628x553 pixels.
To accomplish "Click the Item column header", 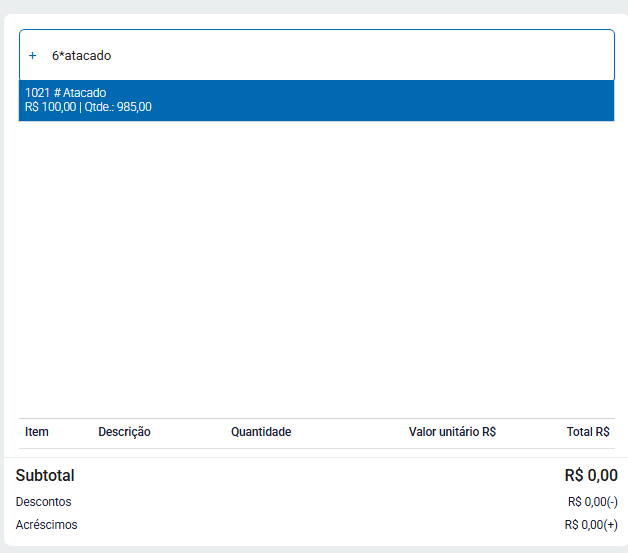I will coord(37,432).
